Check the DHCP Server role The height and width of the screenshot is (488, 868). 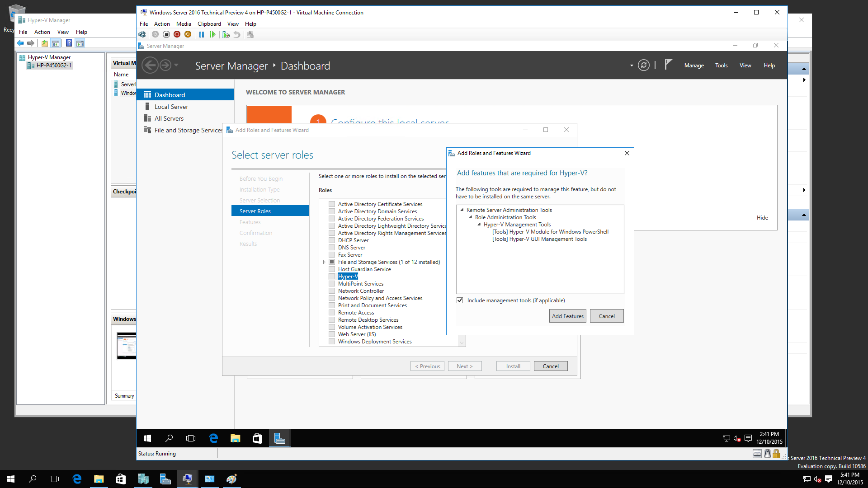[x=332, y=240]
